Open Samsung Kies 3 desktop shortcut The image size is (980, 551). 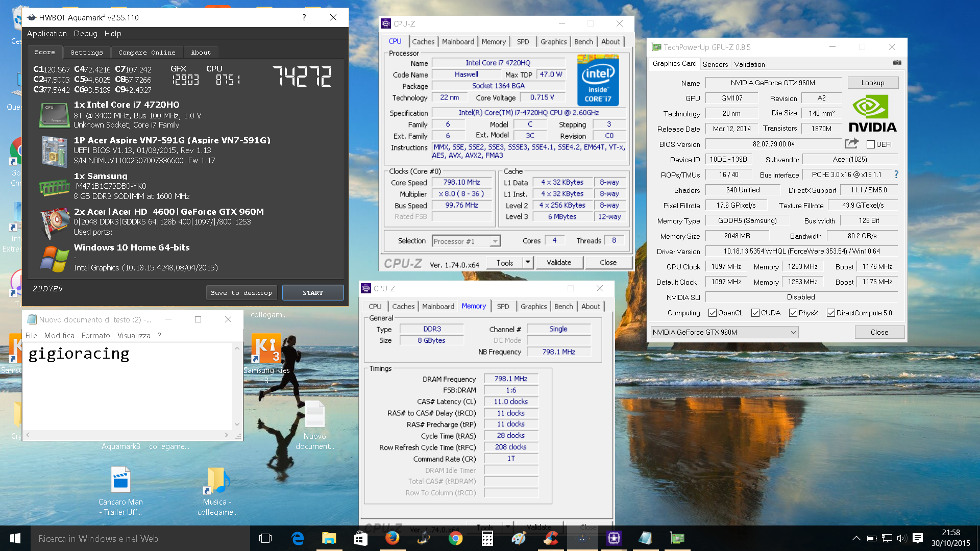[266, 358]
